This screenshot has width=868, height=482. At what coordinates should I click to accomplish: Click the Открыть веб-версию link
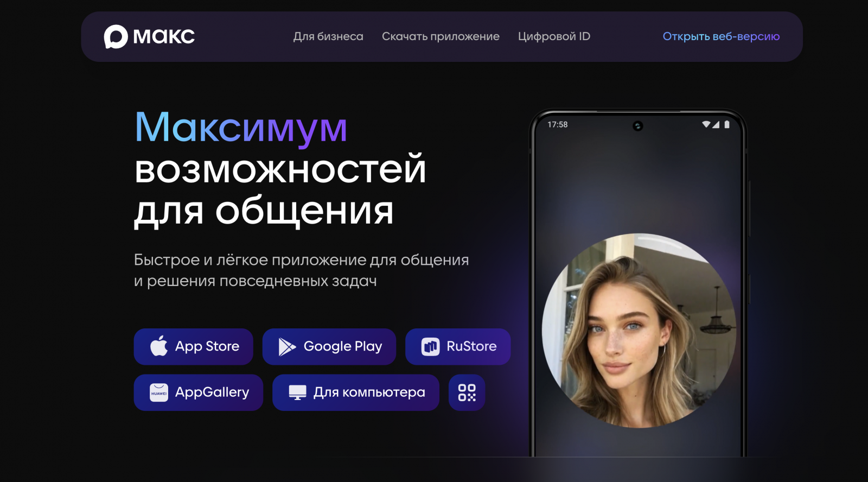pyautogui.click(x=721, y=36)
